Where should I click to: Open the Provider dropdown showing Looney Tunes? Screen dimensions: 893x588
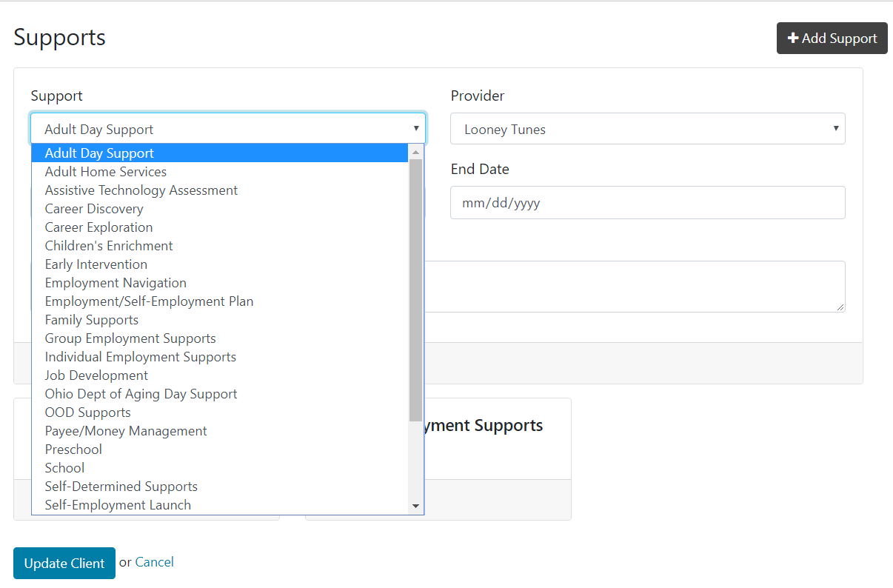(x=647, y=129)
